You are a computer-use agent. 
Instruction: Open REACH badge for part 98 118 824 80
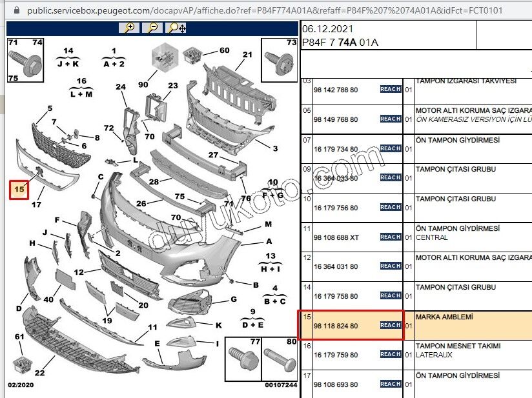pos(390,326)
